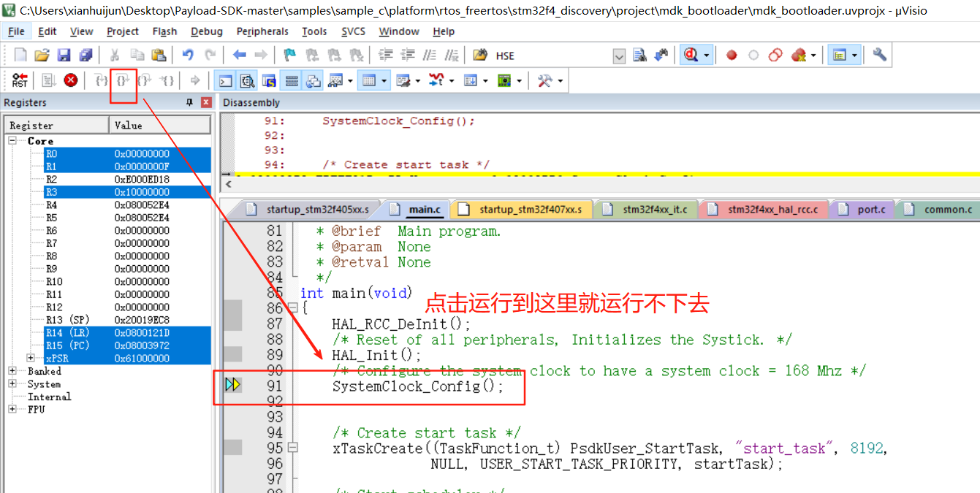Select the R15 (PC) register row
The width and height of the screenshot is (980, 493).
point(108,345)
